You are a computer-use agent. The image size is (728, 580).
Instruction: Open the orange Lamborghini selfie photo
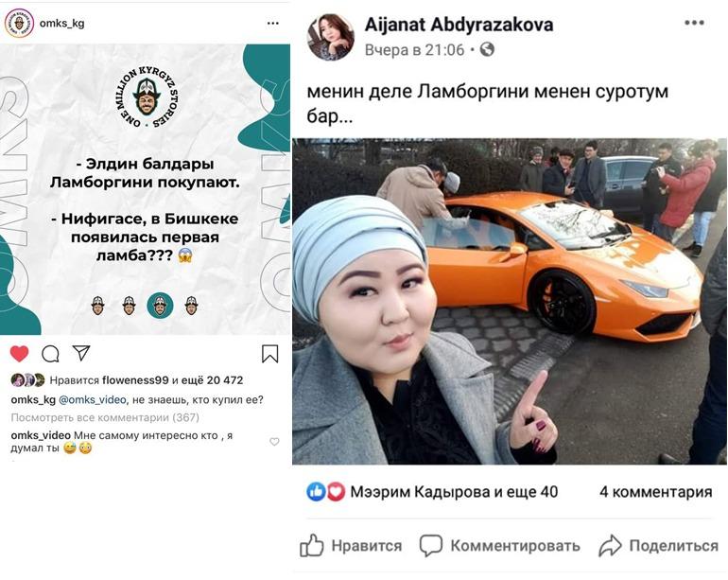coord(510,301)
